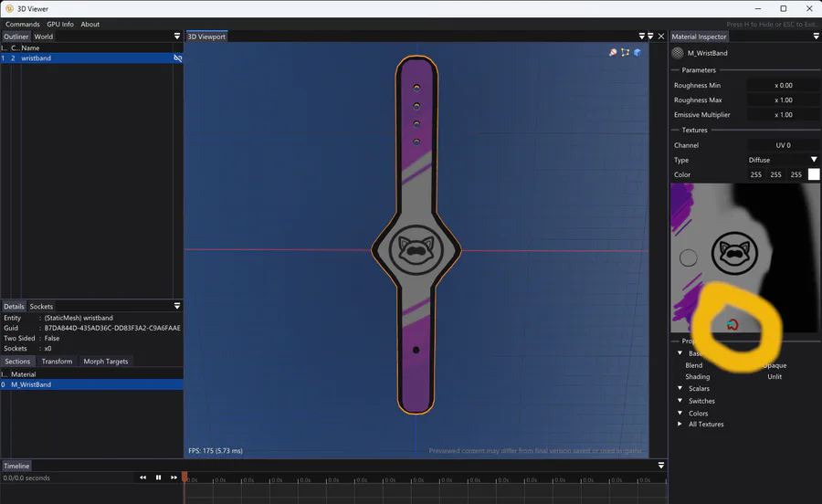Click the blue cube icon in viewport

pos(638,52)
